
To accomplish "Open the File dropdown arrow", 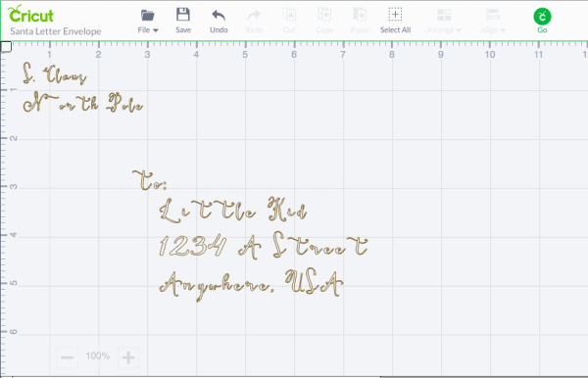I will pyautogui.click(x=156, y=30).
